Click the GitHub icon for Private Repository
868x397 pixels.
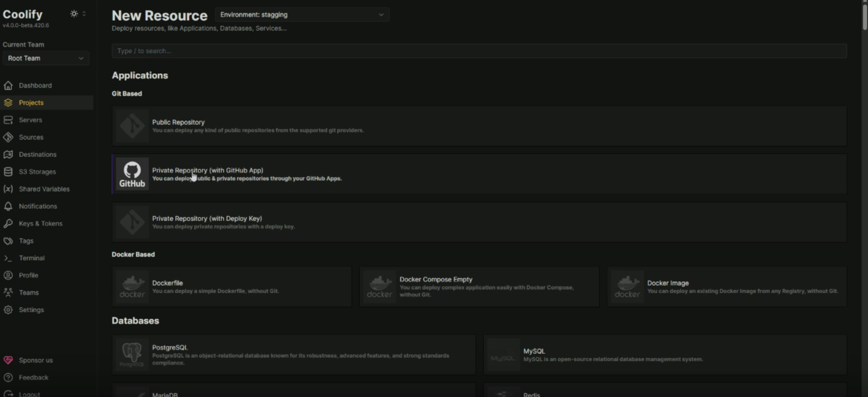coord(132,174)
